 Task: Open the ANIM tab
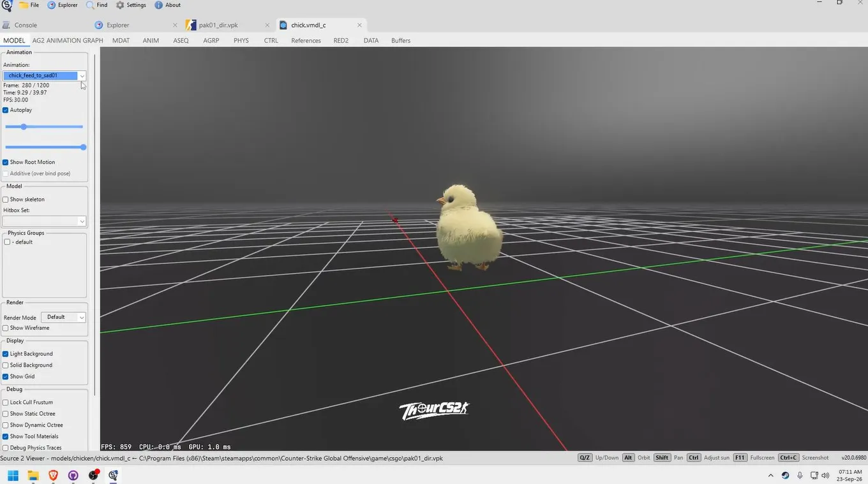coord(151,40)
